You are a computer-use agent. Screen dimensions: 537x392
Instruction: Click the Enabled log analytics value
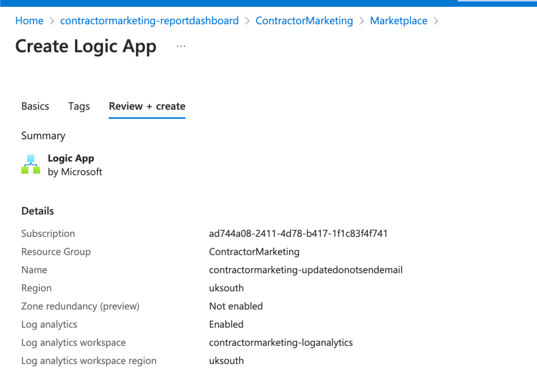click(227, 324)
